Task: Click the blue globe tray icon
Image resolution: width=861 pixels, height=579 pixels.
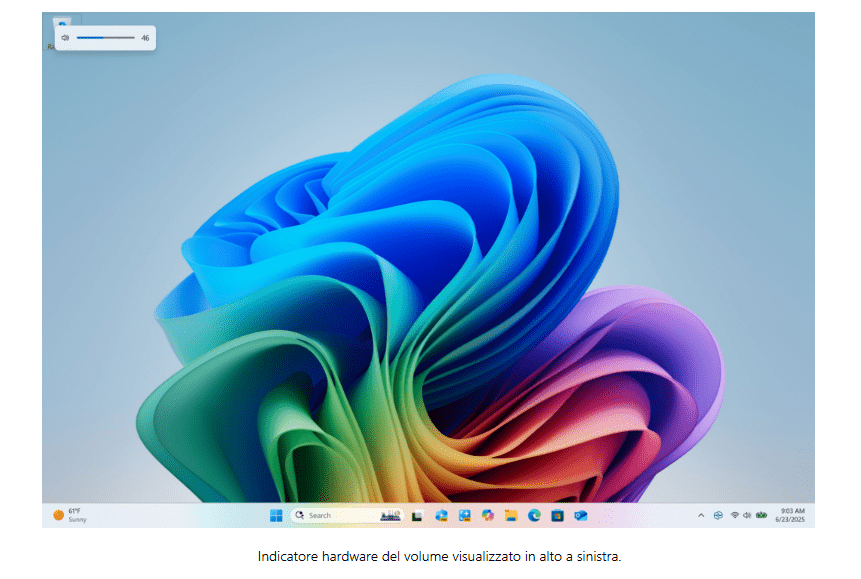Action: [717, 515]
